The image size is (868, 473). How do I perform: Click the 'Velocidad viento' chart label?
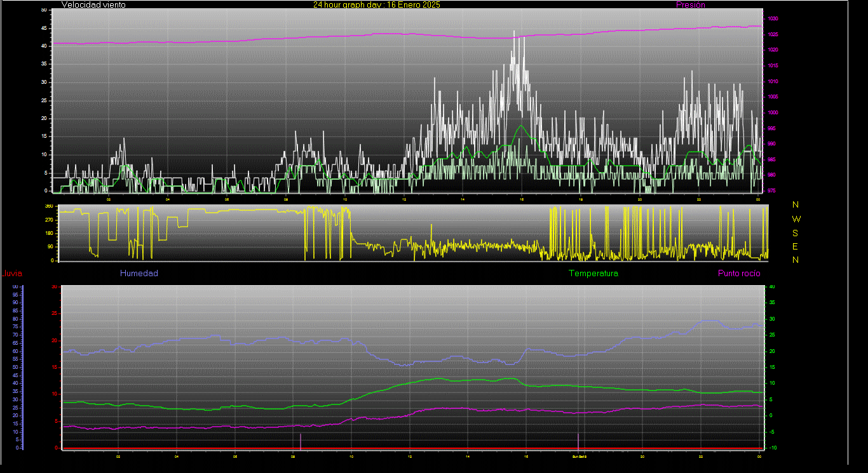pos(93,4)
